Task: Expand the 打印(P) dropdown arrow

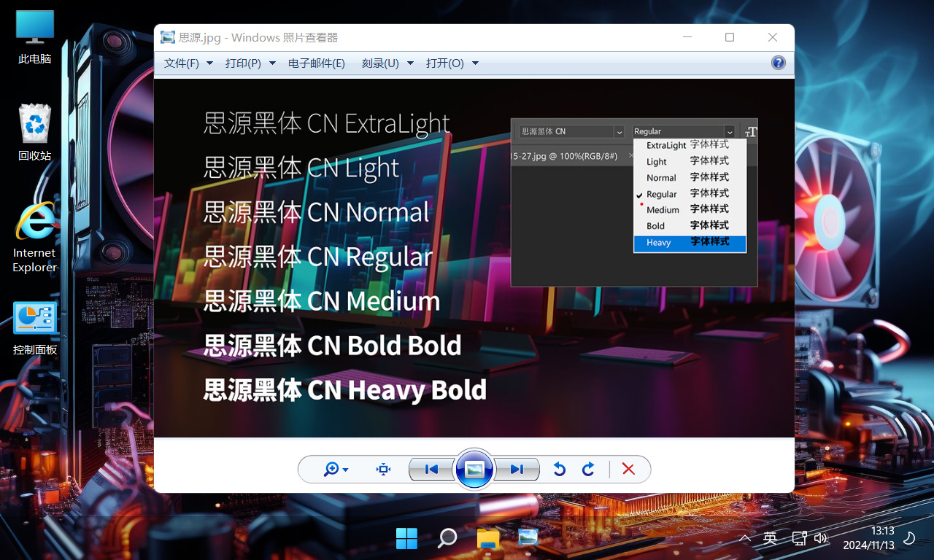Action: click(272, 63)
